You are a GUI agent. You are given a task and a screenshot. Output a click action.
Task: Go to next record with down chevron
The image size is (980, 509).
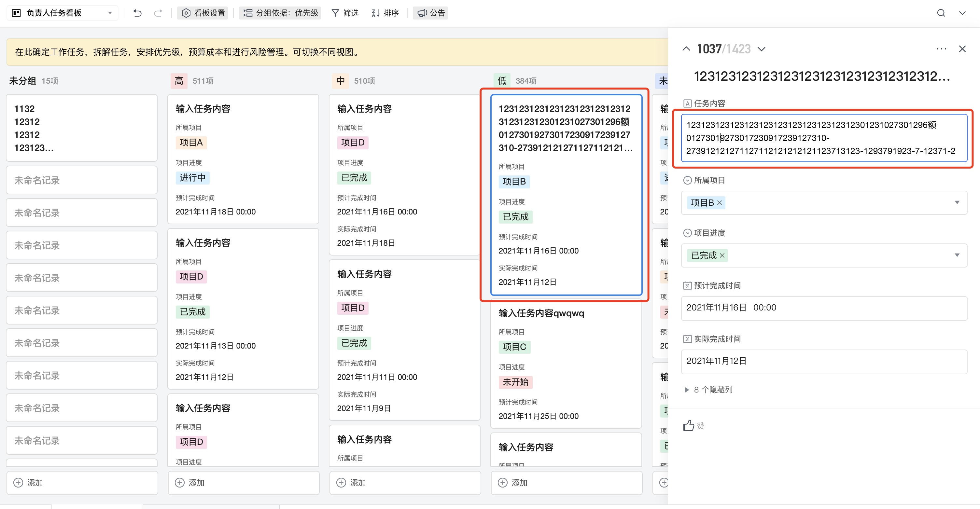761,49
